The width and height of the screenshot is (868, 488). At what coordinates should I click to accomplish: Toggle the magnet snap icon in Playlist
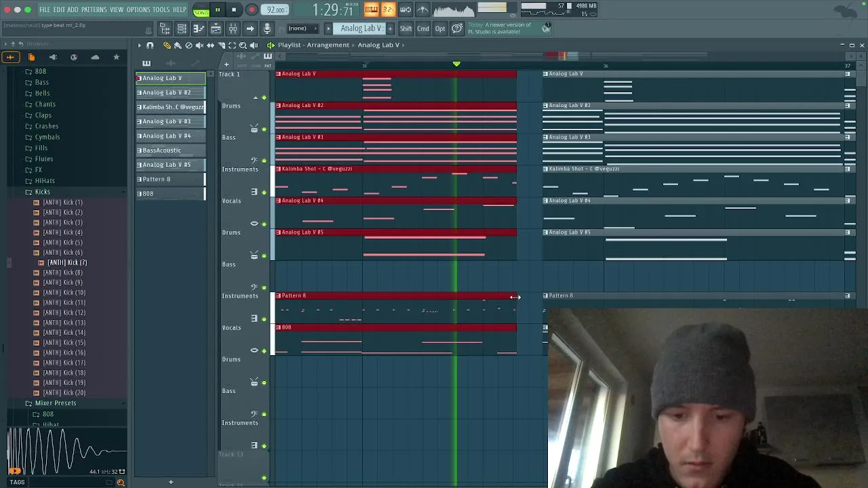pyautogui.click(x=150, y=45)
